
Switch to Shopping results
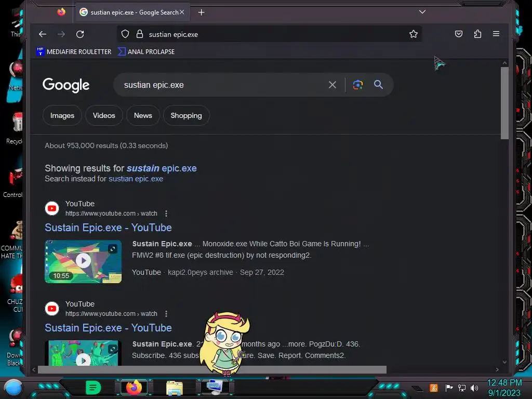coord(187,115)
